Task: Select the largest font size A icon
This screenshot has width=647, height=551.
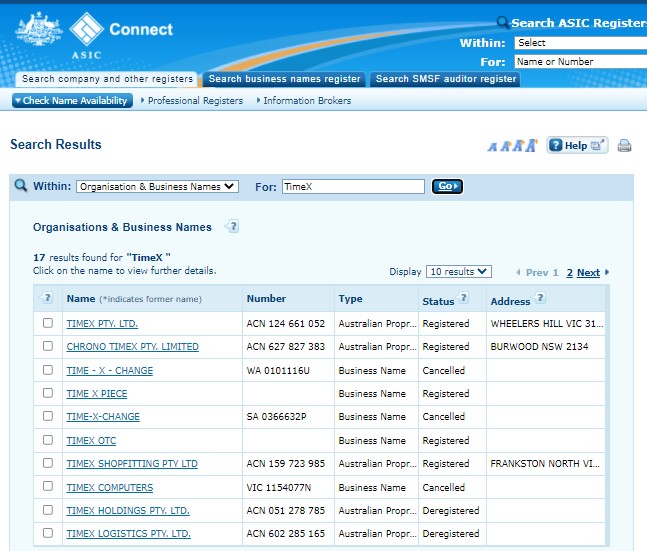Action: pos(532,145)
